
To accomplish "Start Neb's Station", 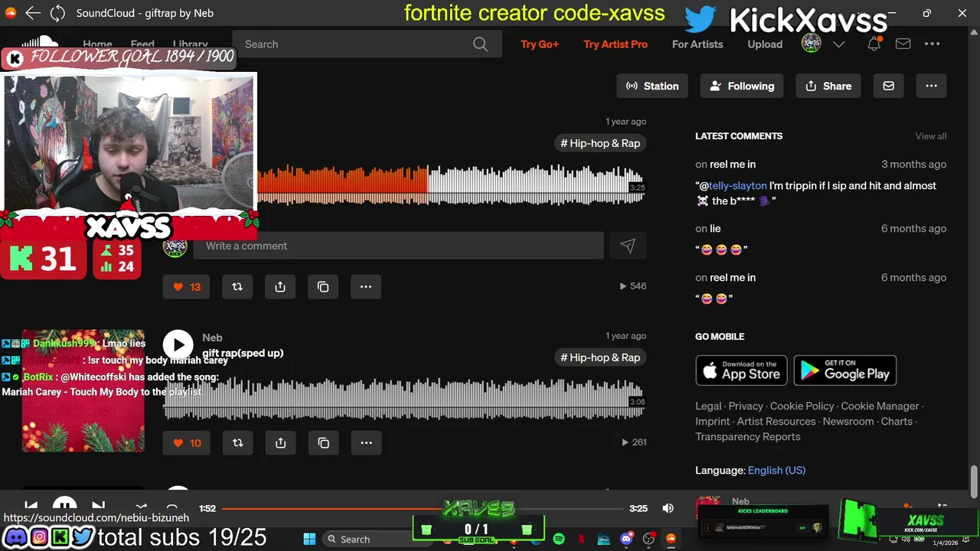I will tap(652, 86).
